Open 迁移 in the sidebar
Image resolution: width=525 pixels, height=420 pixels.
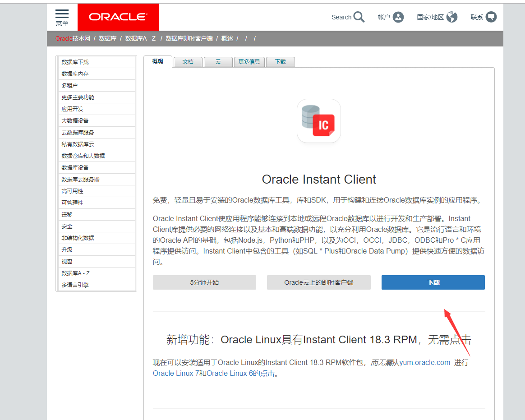coord(97,215)
